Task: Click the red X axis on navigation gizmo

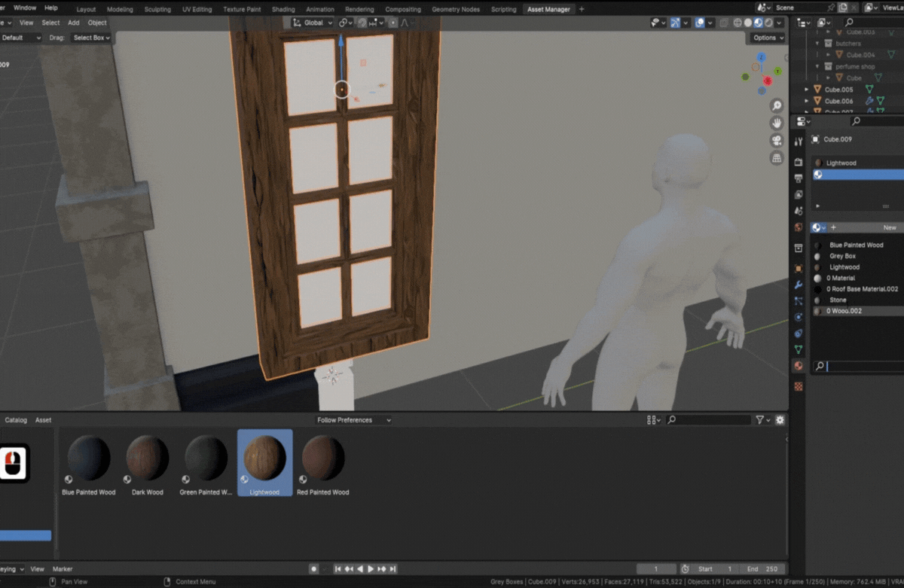Action: pyautogui.click(x=768, y=81)
